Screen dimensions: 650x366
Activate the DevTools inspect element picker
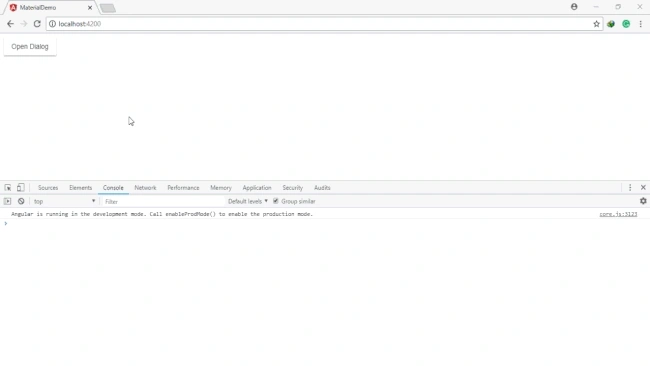[x=8, y=188]
